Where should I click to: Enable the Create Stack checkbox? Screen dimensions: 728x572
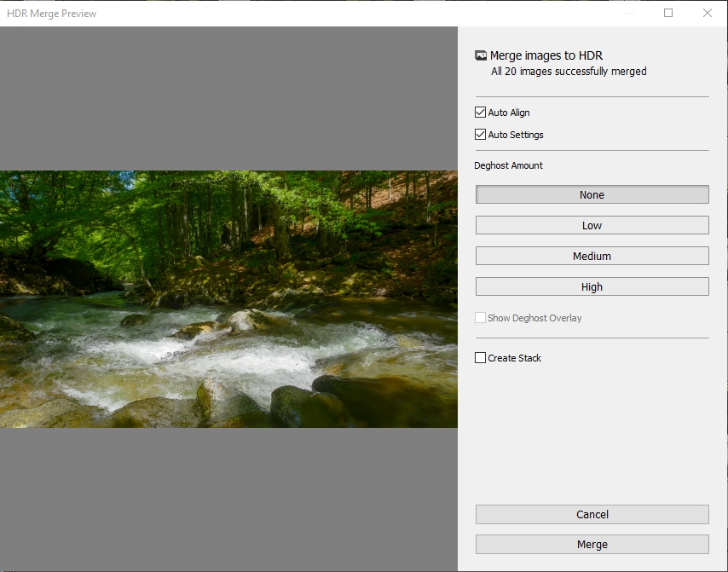pos(480,358)
